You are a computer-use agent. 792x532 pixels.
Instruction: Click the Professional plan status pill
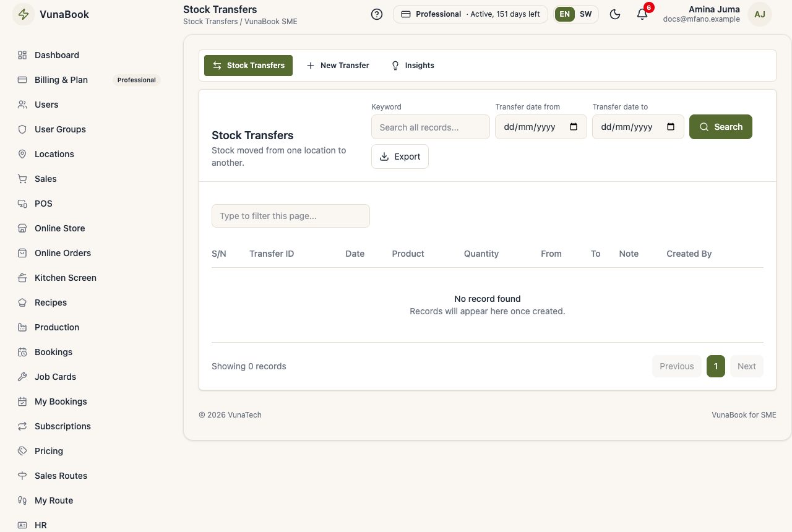pos(470,14)
